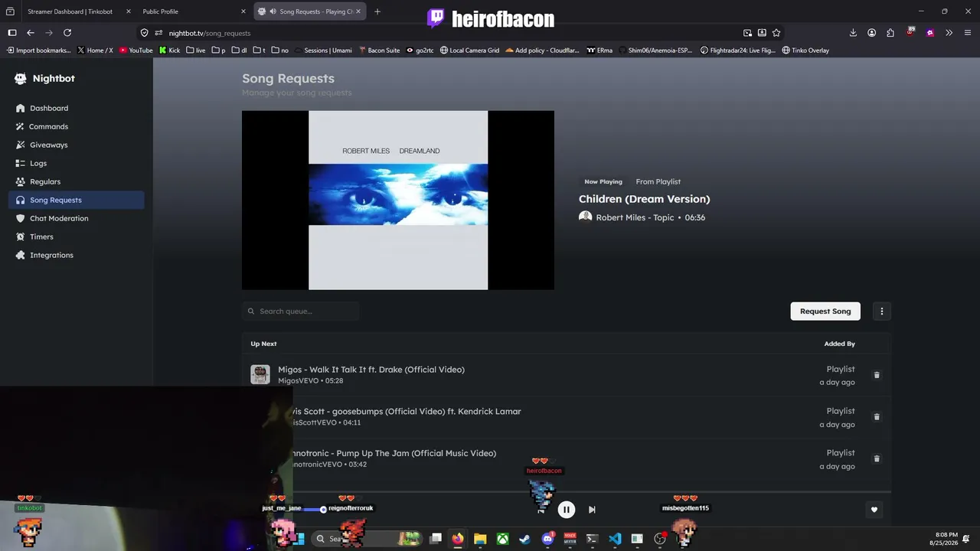Toggle the browser sidebar button

(x=12, y=33)
